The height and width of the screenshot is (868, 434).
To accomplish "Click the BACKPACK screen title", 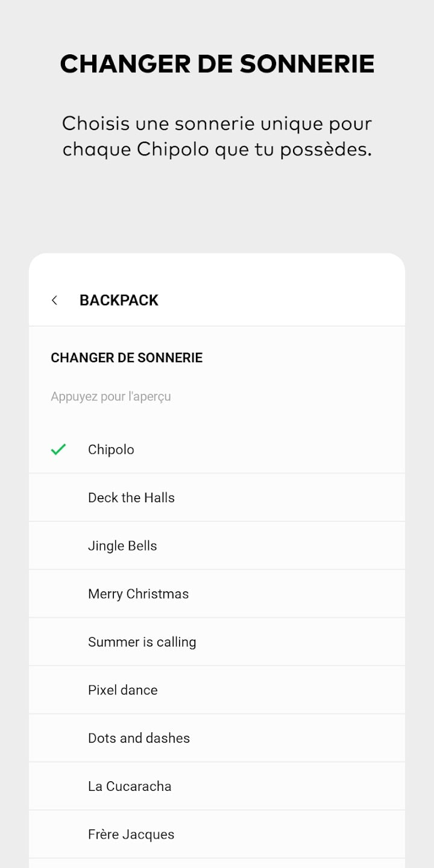I will coord(119,300).
